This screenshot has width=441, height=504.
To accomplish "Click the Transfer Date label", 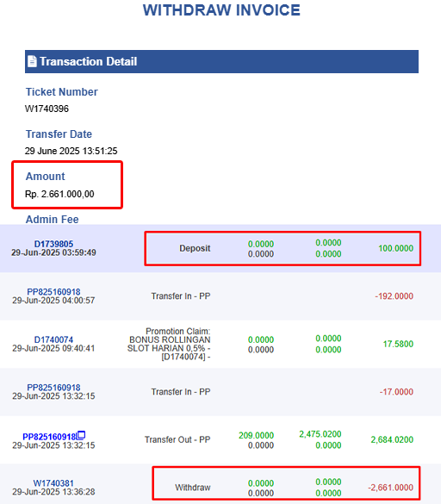I will click(59, 134).
